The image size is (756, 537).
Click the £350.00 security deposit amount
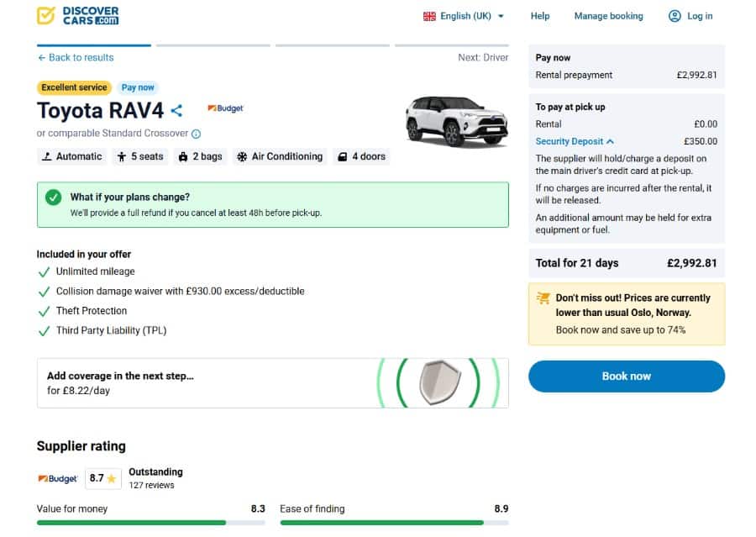click(701, 141)
